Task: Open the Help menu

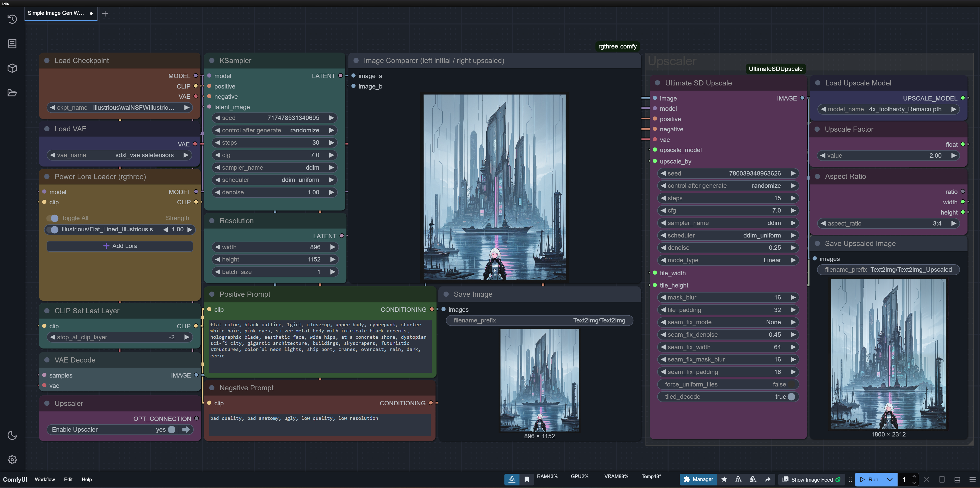Action: [x=87, y=479]
